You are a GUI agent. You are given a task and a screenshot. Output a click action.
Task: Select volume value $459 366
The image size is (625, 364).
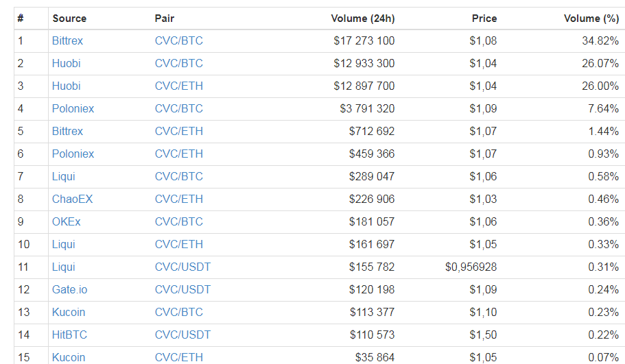[x=371, y=154]
